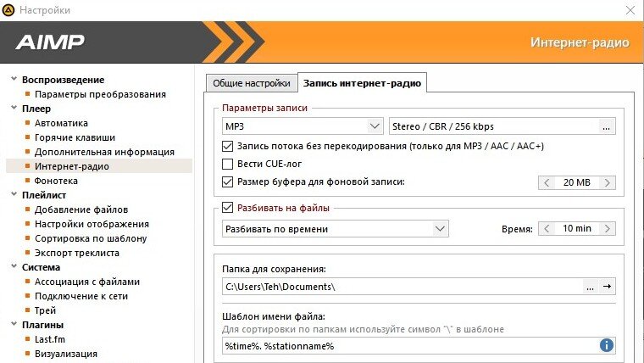Open Дополнительная информация settings

pyautogui.click(x=104, y=152)
